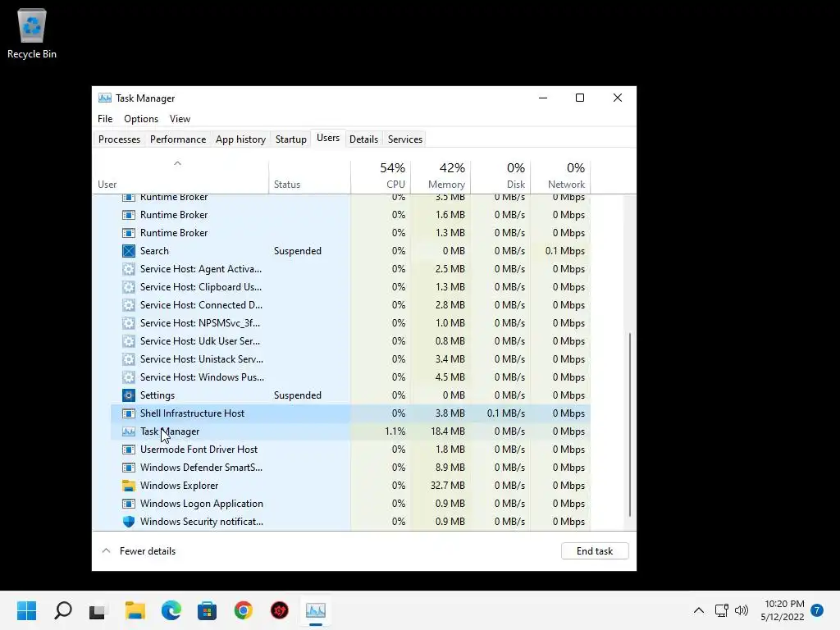Click the Suspended status of Settings
Image resolution: width=840 pixels, height=630 pixels.
297,395
